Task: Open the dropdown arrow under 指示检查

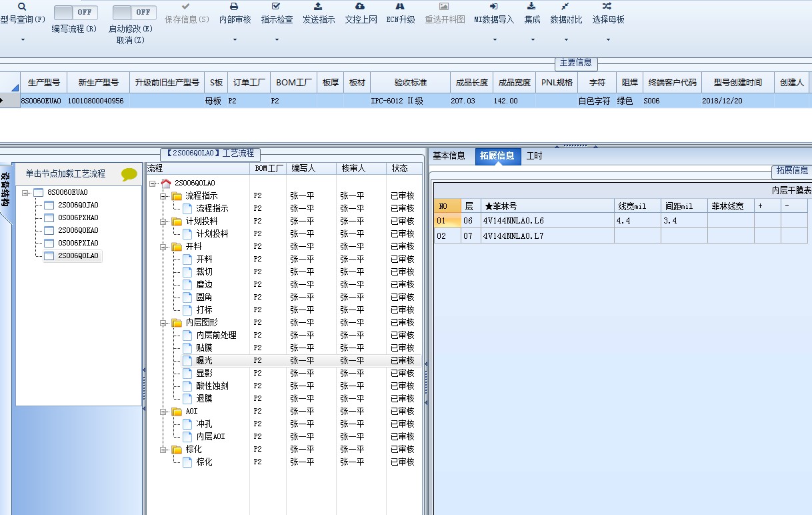Action: [x=277, y=40]
